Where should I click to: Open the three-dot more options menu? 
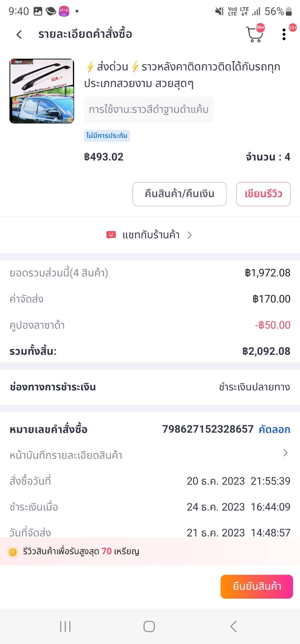click(x=284, y=34)
